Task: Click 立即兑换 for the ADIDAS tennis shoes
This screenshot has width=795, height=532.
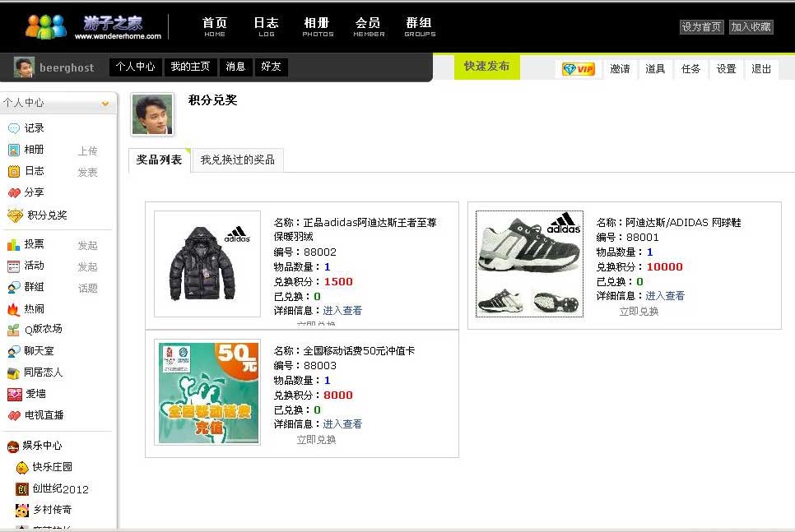Action: 639,312
